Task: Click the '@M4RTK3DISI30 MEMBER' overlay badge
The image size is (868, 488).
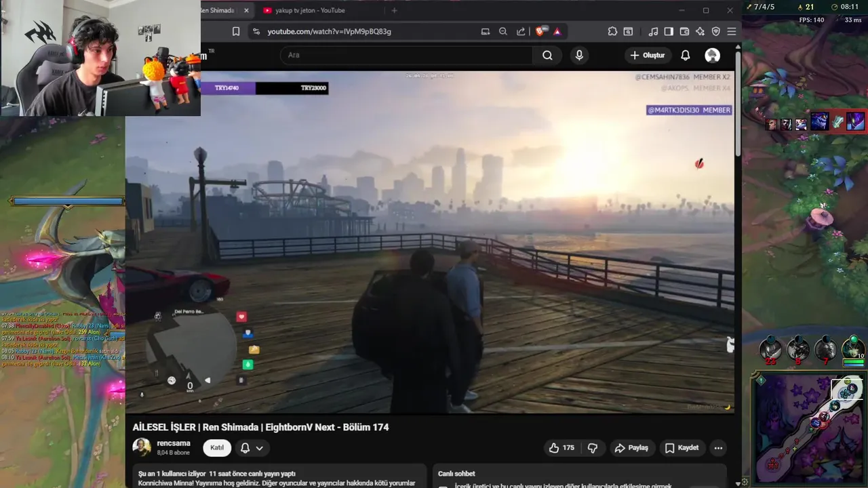Action: pyautogui.click(x=689, y=110)
